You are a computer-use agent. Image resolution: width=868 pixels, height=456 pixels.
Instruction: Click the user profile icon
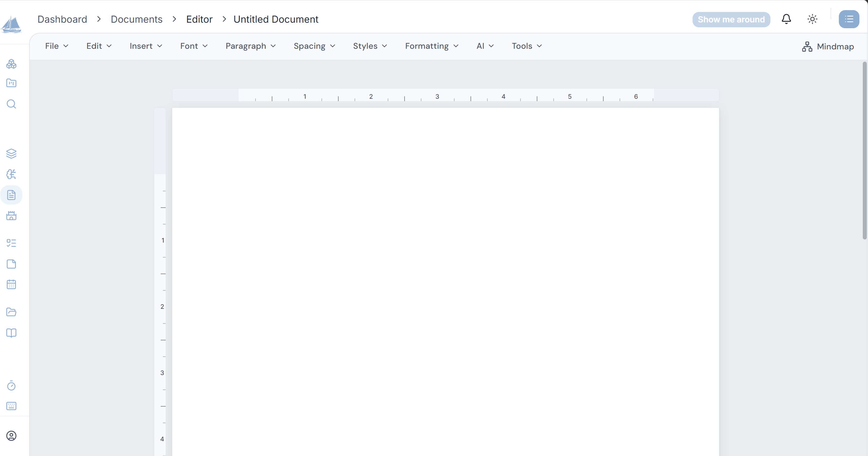[x=11, y=436]
